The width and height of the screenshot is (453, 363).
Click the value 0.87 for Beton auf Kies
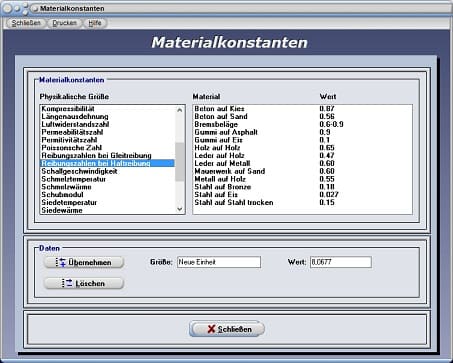pyautogui.click(x=327, y=109)
